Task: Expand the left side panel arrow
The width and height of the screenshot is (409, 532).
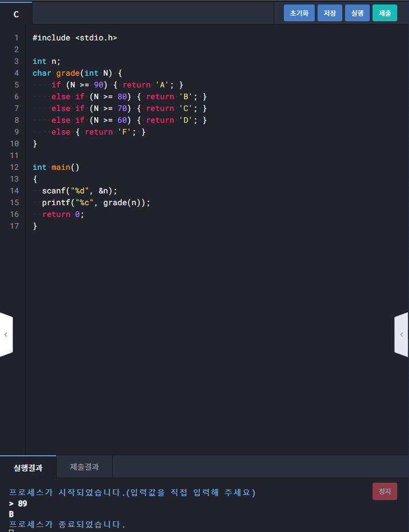Action: pyautogui.click(x=6, y=335)
